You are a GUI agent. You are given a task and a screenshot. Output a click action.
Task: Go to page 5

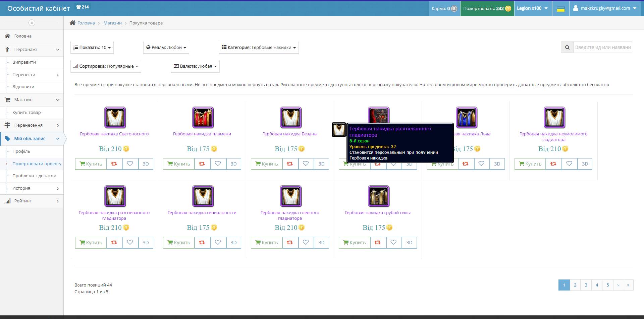click(x=608, y=285)
